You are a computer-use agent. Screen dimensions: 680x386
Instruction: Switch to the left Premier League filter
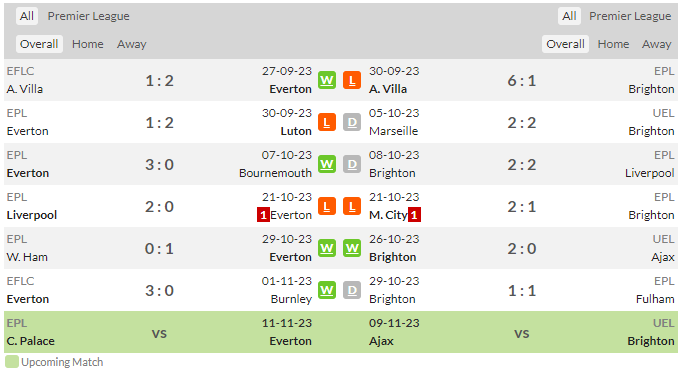tap(88, 16)
